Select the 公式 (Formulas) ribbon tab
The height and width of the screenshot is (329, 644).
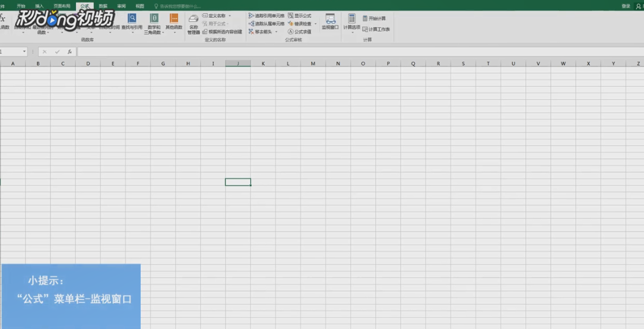coord(85,6)
